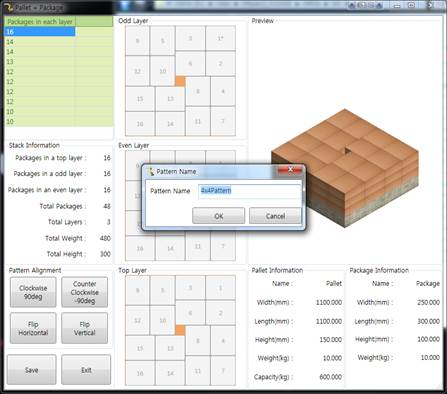This screenshot has width=447, height=394.
Task: Select box 13 in the Top Layer
Action: 170,348
